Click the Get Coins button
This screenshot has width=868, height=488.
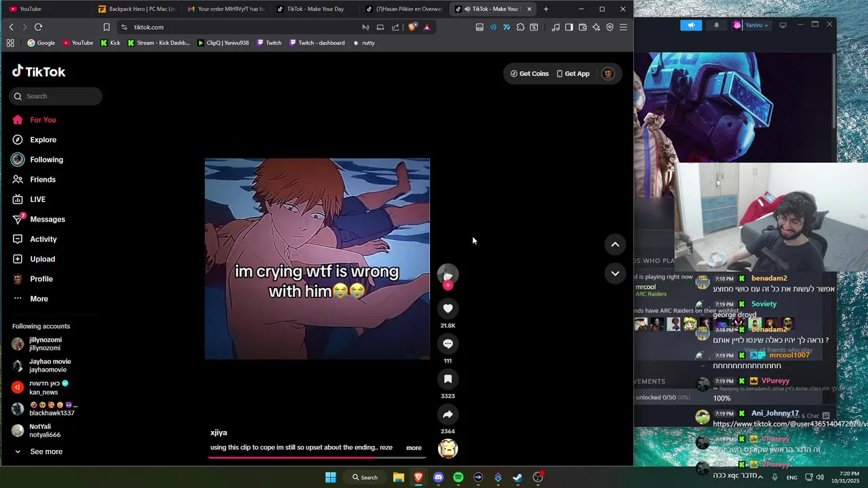530,74
